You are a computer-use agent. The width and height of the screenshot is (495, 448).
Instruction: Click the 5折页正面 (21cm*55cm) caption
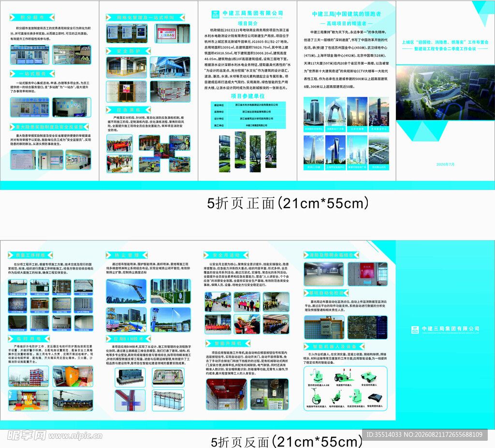tap(288, 203)
